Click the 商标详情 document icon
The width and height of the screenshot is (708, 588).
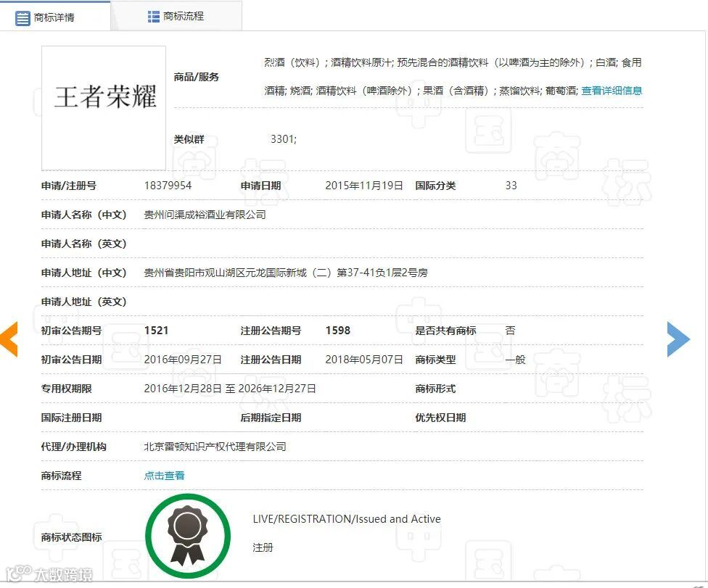tap(22, 18)
